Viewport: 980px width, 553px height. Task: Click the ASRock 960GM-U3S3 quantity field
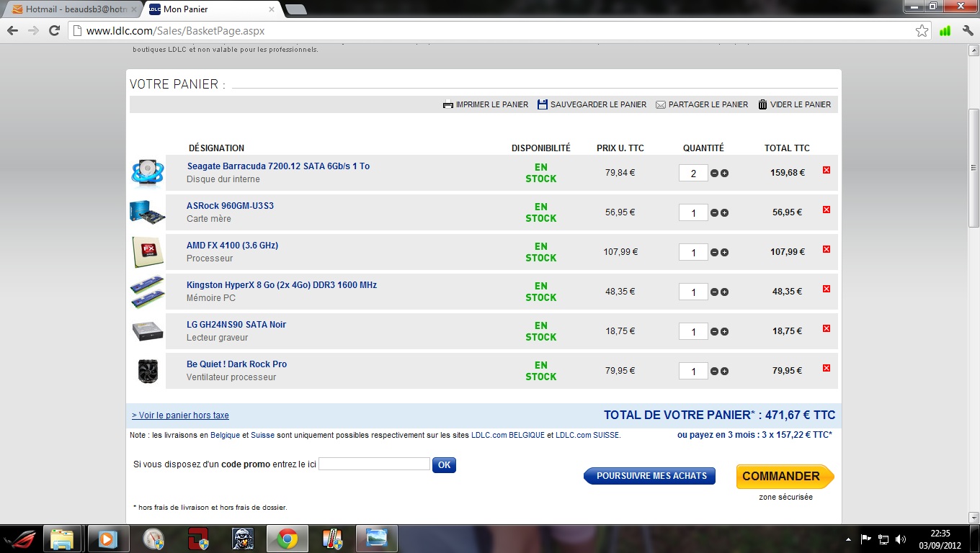693,212
